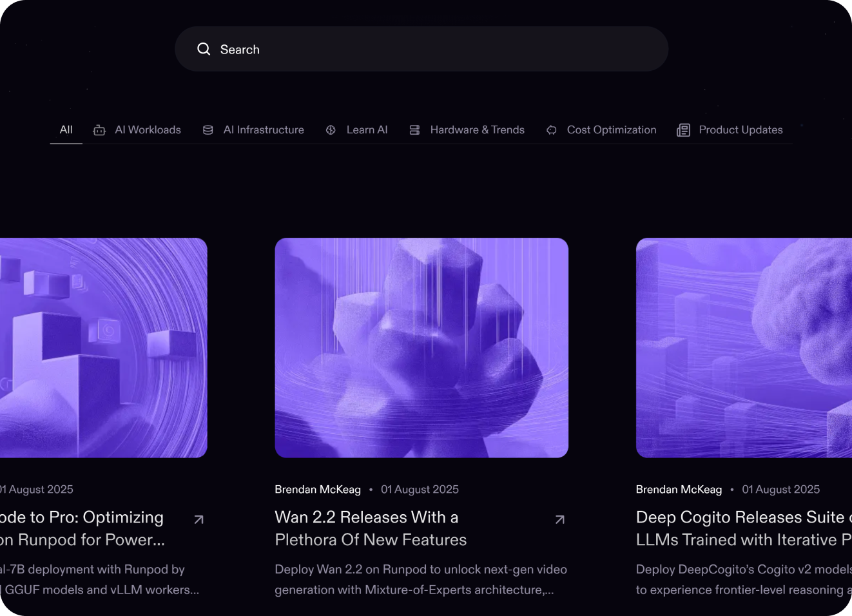Click the newspaper icon beside Product Updates

(683, 130)
